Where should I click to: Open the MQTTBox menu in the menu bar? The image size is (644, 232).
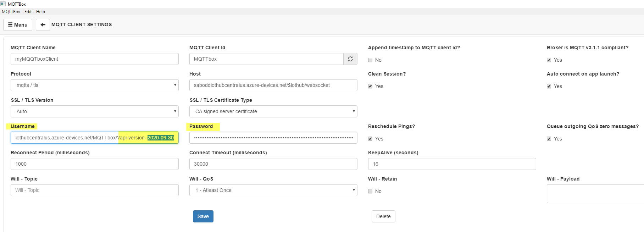(x=11, y=12)
